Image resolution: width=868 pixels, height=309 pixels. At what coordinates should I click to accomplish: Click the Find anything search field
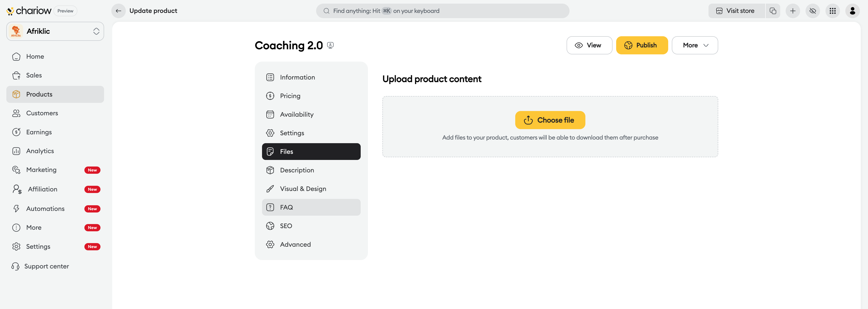point(442,11)
